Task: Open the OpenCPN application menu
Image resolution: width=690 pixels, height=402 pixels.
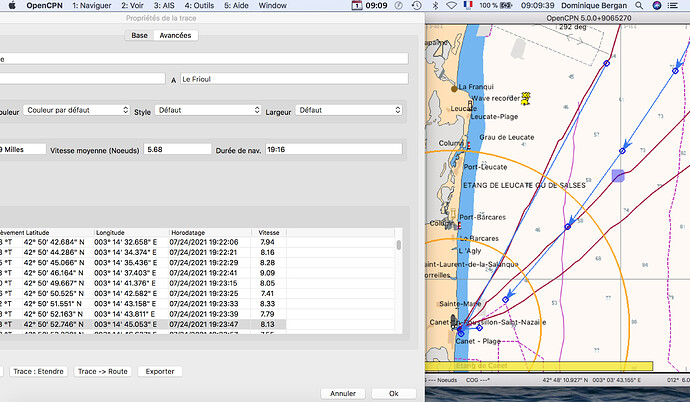Action: pos(44,5)
